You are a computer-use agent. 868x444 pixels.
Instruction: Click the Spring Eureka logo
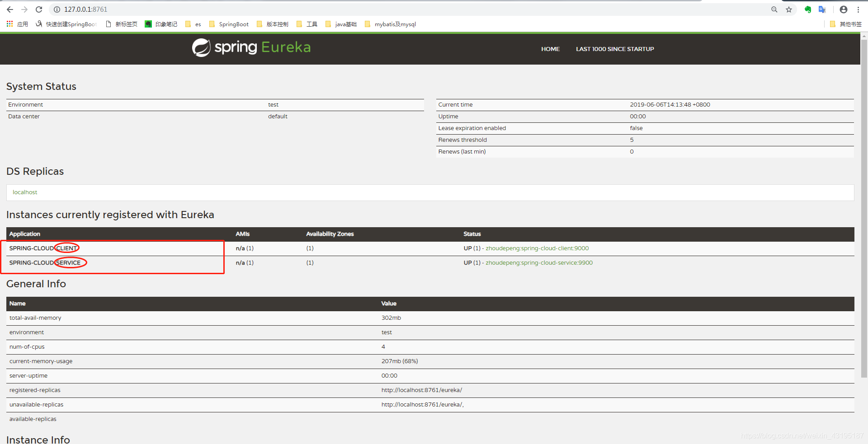point(251,47)
